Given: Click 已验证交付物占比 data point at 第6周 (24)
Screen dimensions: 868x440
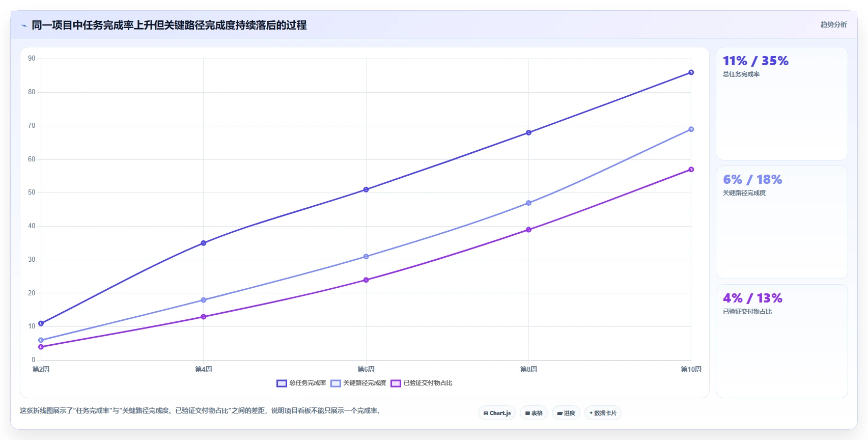Looking at the screenshot, I should pos(366,280).
